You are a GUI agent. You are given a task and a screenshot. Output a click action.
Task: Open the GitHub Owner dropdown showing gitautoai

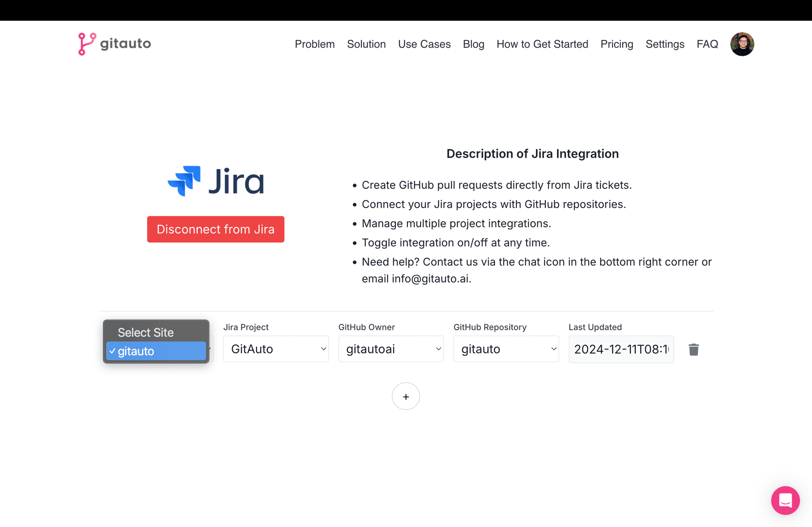point(391,349)
